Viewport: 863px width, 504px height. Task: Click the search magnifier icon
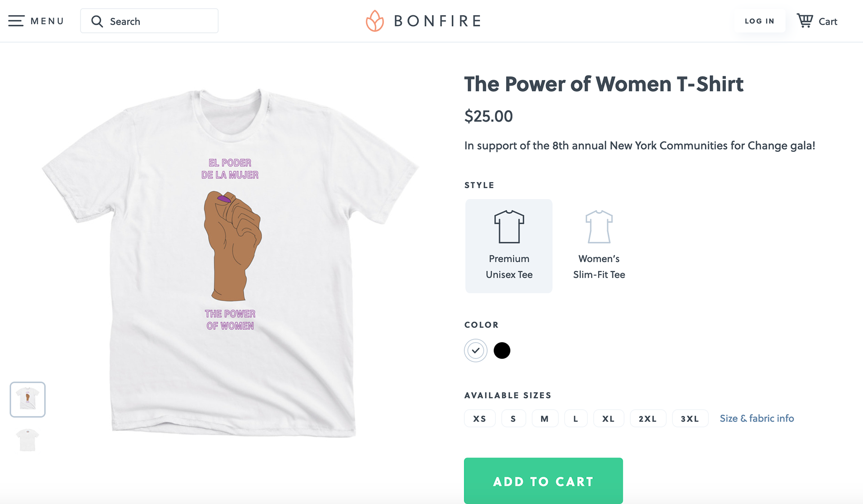click(x=97, y=21)
